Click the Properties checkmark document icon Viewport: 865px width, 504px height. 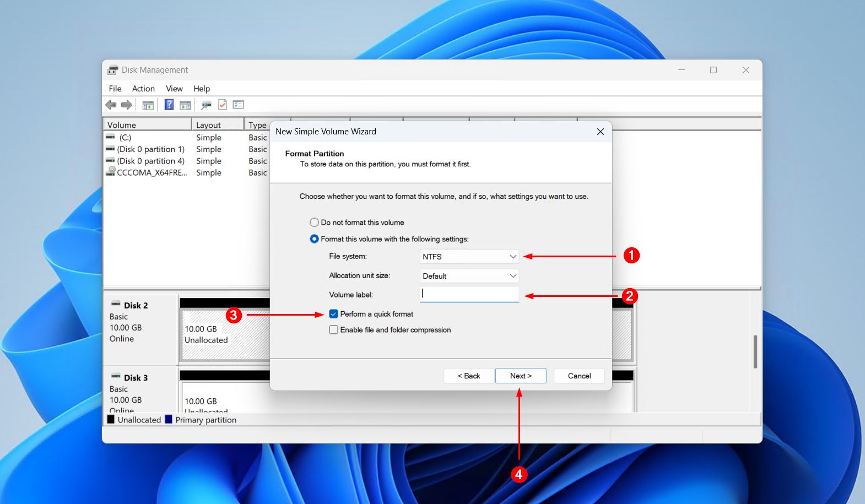(x=223, y=105)
